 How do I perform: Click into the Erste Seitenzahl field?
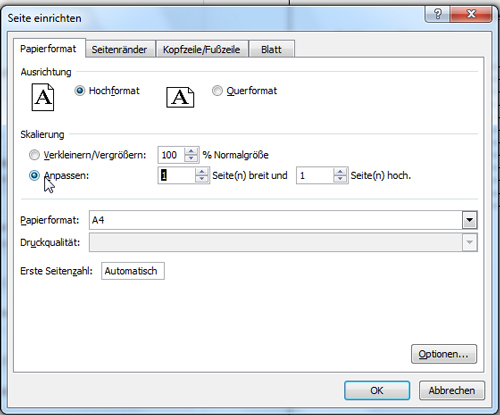(x=133, y=271)
